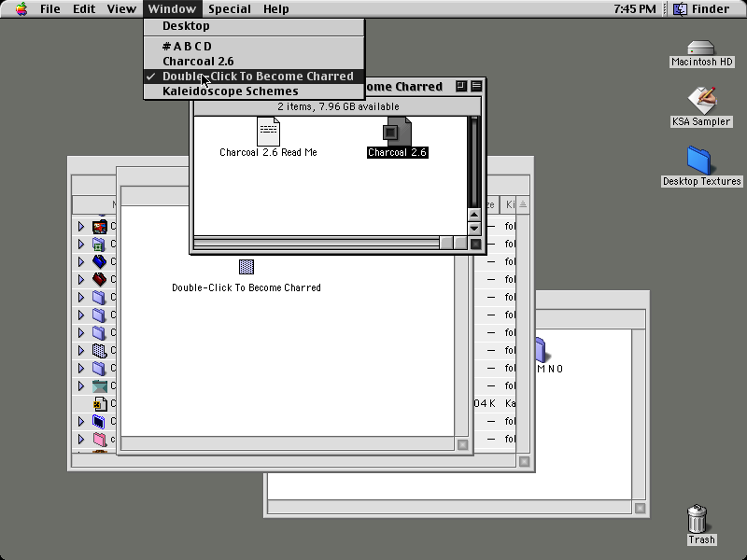Select the folder icon with green square badge
The image size is (747, 560).
(99, 245)
